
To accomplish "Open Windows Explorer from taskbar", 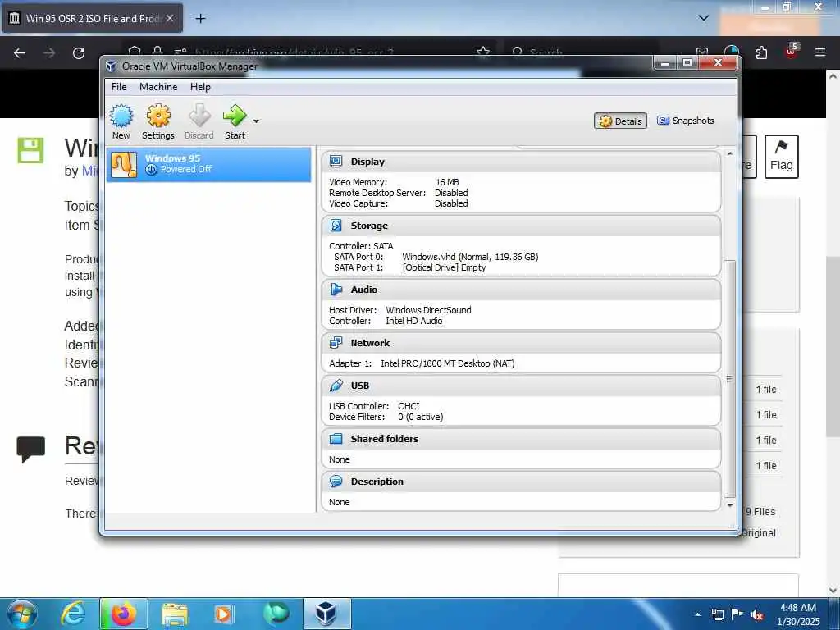I will (175, 614).
